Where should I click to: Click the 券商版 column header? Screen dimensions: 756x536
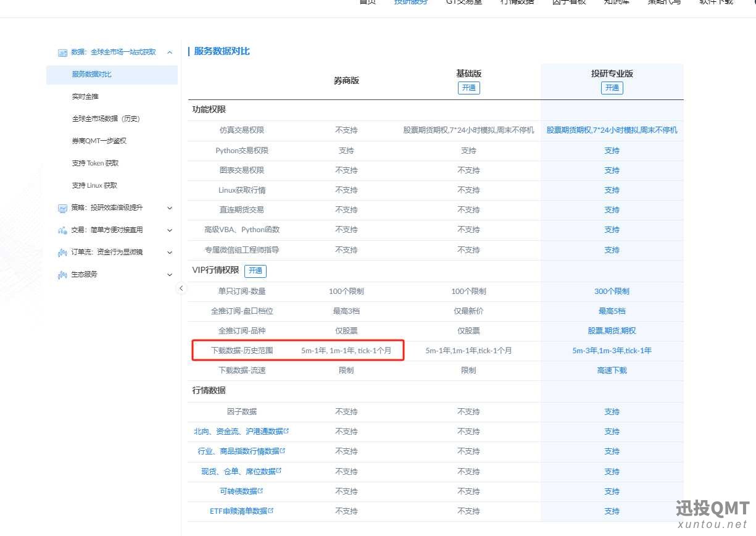pyautogui.click(x=346, y=80)
